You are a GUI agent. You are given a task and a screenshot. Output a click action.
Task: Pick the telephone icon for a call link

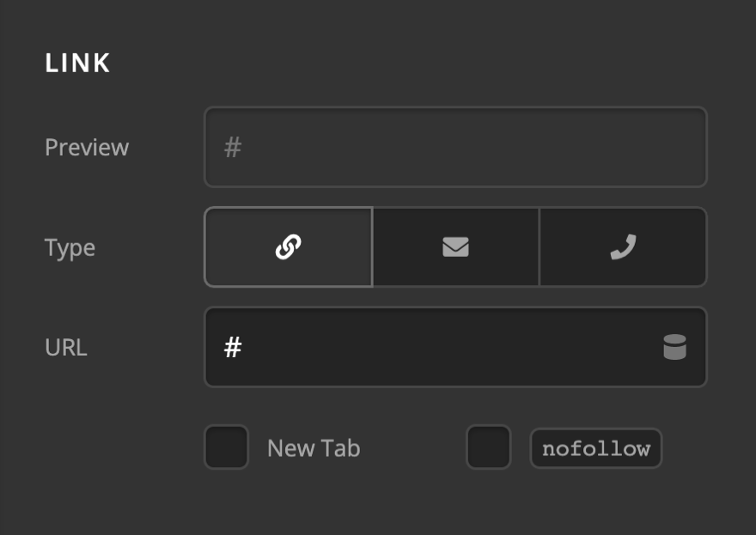pos(624,247)
